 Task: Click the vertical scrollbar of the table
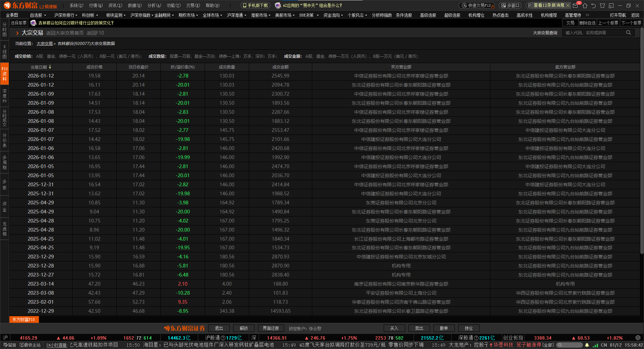click(x=642, y=141)
